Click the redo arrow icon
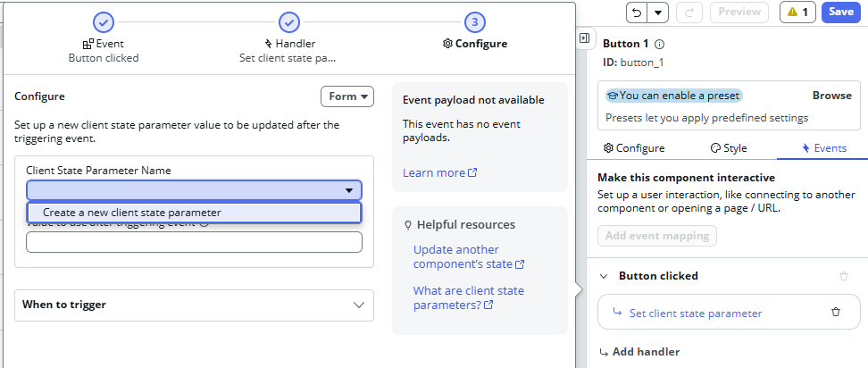Viewport: 868px width, 368px height. [x=690, y=12]
